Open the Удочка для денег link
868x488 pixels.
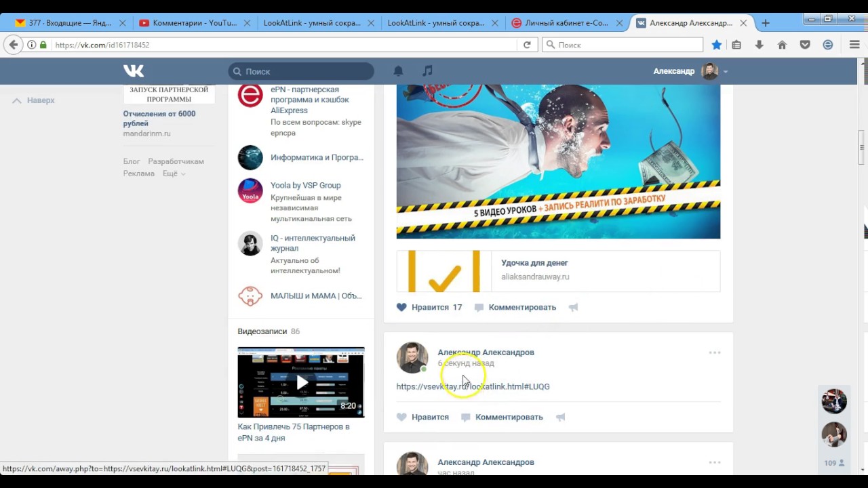[x=534, y=263]
